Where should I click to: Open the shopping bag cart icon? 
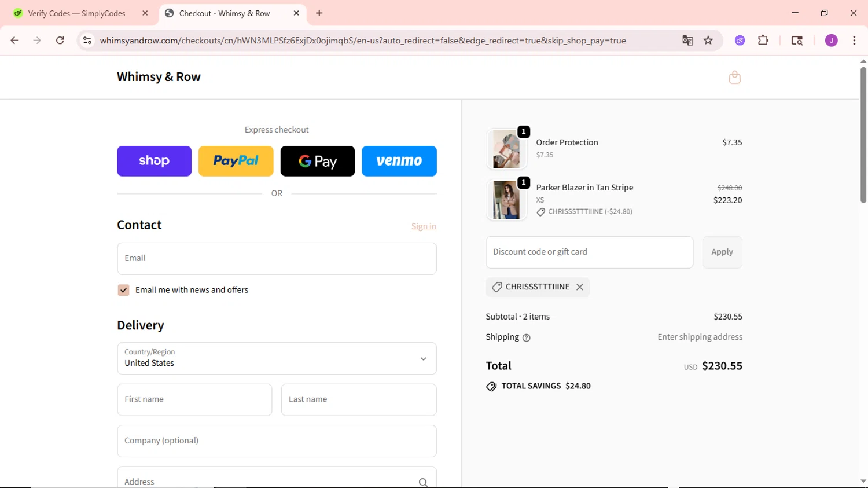click(x=734, y=78)
